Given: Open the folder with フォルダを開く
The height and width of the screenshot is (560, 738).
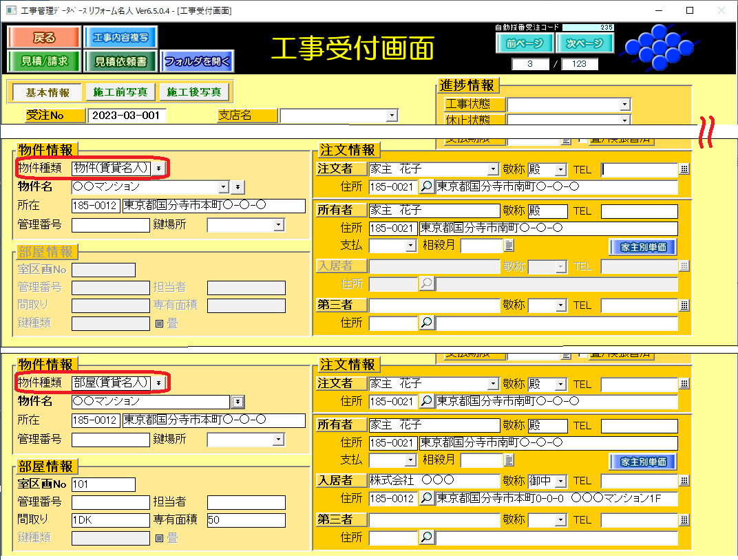Looking at the screenshot, I should (198, 61).
